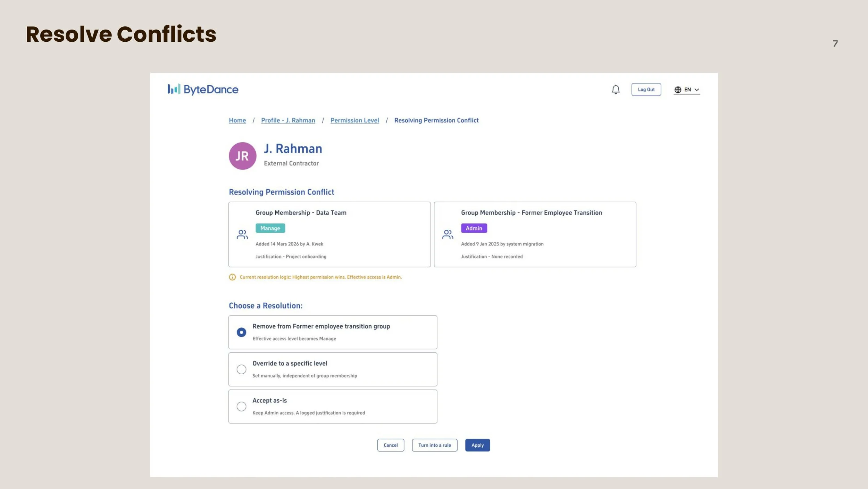Click the JR profile avatar
868x489 pixels.
coord(242,156)
